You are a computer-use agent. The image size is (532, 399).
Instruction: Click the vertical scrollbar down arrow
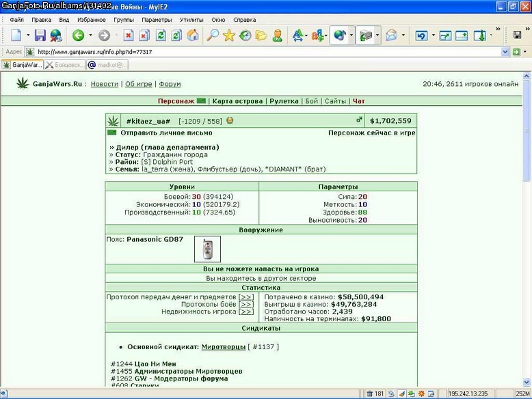point(527,382)
